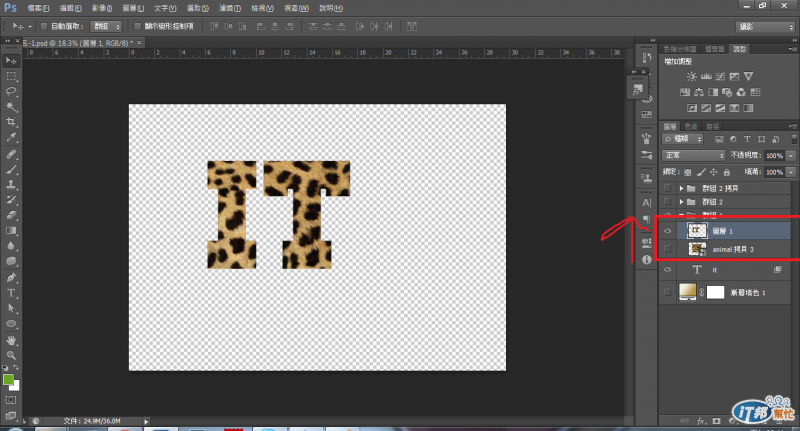
Task: Select the Healing Brush tool
Action: pyautogui.click(x=11, y=154)
